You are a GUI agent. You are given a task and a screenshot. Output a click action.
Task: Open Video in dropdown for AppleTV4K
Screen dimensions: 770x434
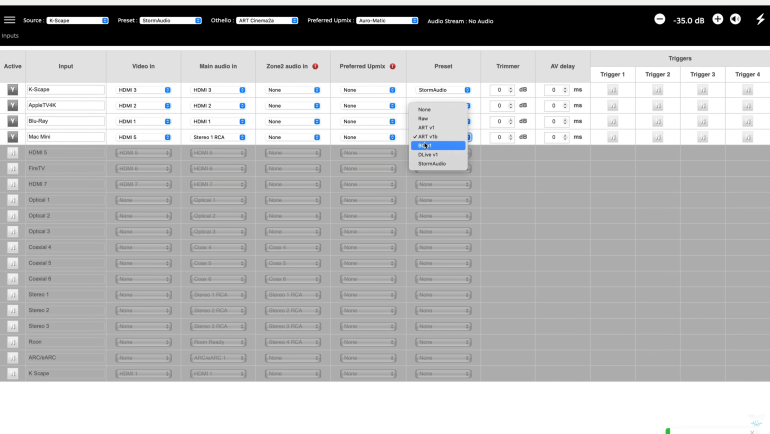(x=144, y=106)
